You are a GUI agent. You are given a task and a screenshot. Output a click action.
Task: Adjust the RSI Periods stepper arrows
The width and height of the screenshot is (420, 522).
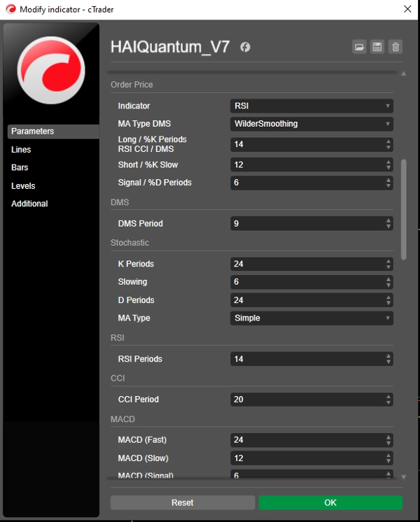tap(388, 359)
